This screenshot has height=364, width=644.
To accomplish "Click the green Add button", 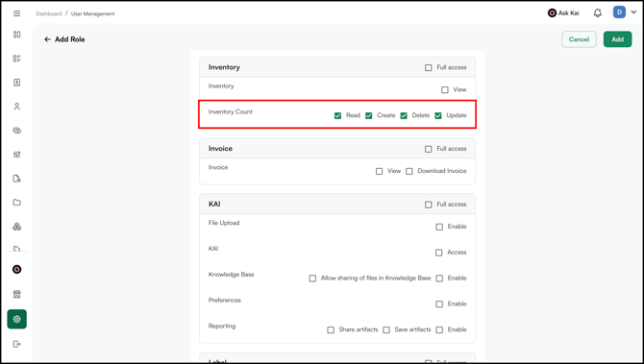I will pyautogui.click(x=617, y=39).
